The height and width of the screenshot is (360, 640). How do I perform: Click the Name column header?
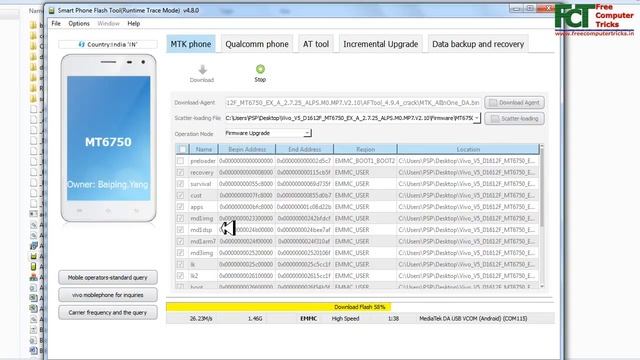(204, 149)
